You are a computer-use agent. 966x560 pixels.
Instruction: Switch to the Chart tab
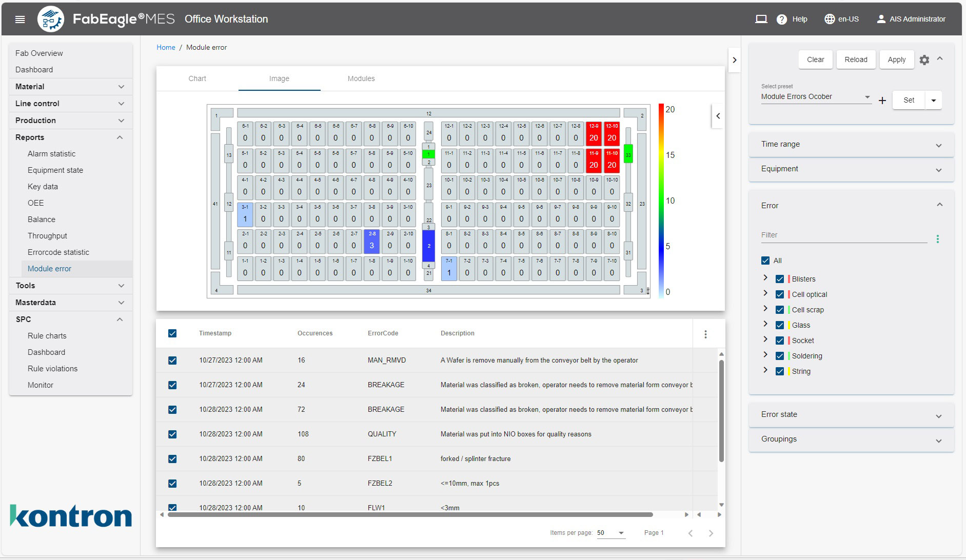[x=197, y=78]
